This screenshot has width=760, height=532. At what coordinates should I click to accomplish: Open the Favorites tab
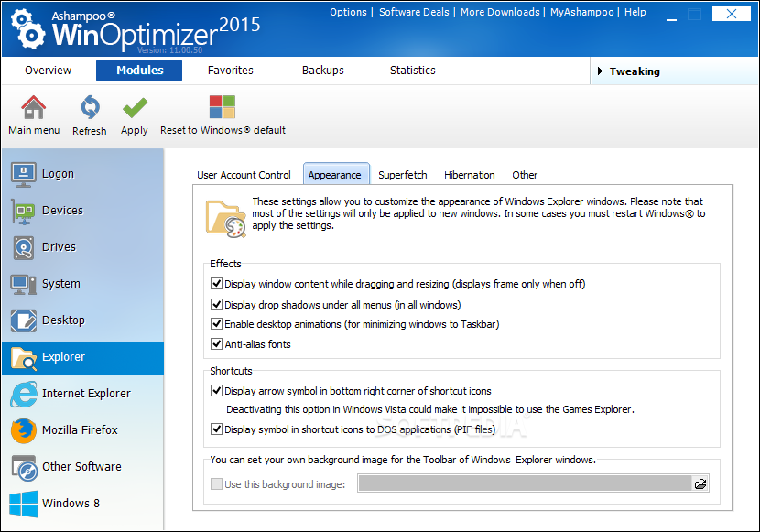coord(231,71)
